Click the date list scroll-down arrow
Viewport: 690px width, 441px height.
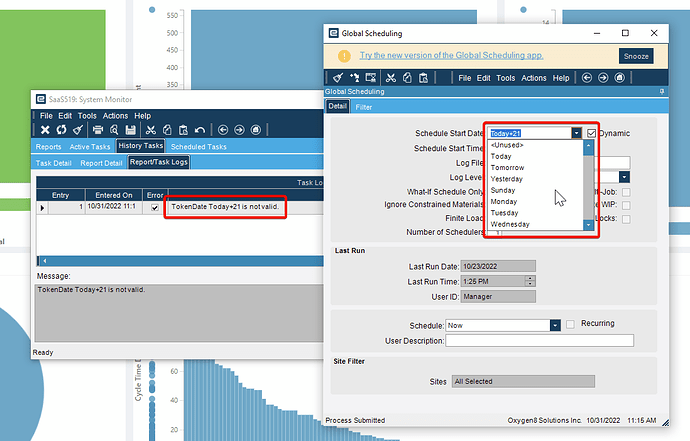588,225
